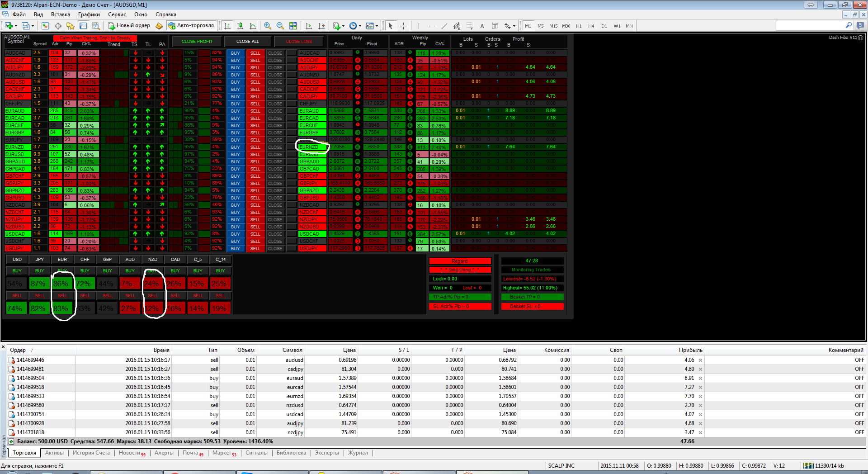
Task: Open the Periods clock icon
Action: 353,26
